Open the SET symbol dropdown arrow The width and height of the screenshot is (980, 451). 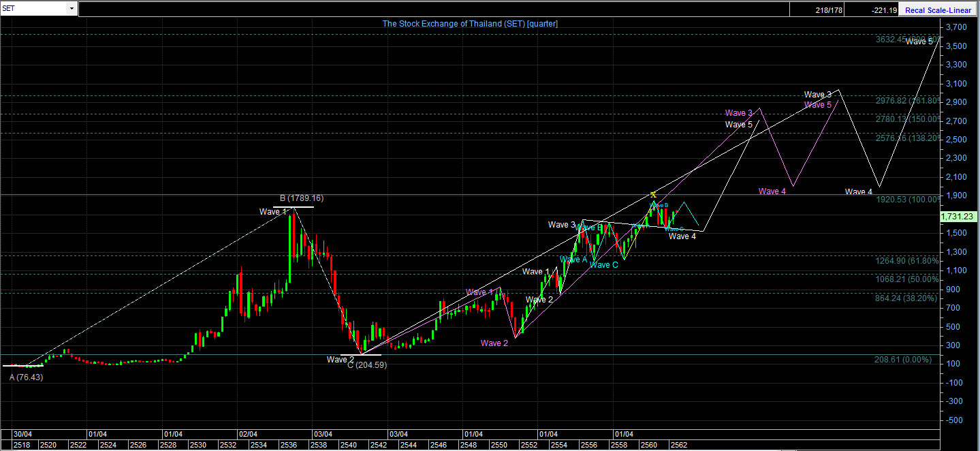72,9
